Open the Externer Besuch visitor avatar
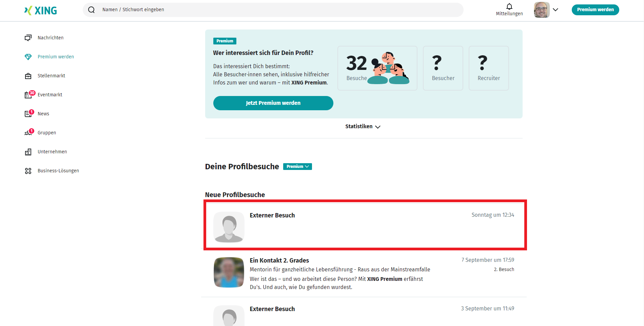644x326 pixels. [x=229, y=227]
